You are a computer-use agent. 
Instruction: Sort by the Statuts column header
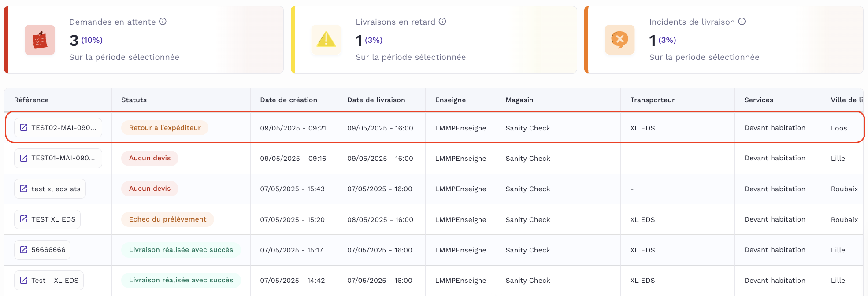tap(134, 100)
